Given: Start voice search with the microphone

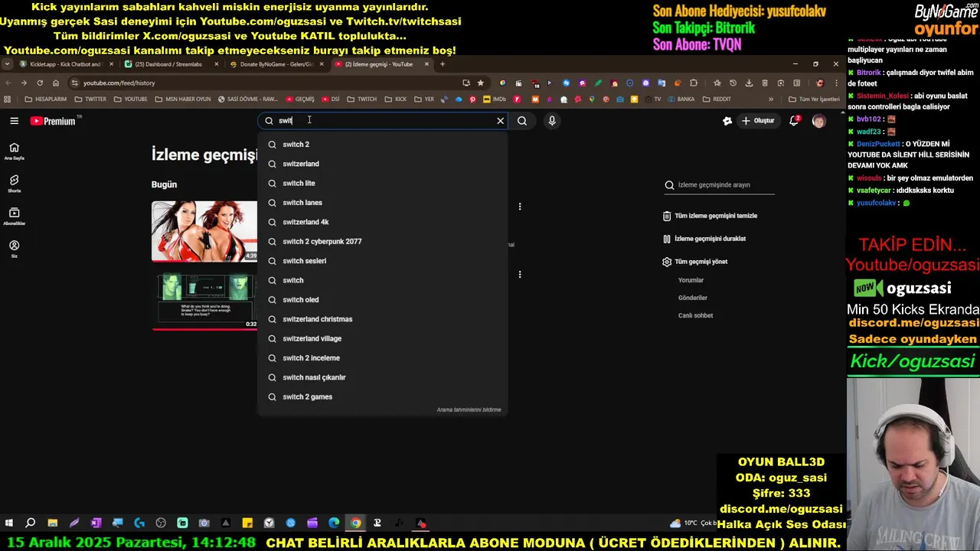Looking at the screenshot, I should point(552,121).
